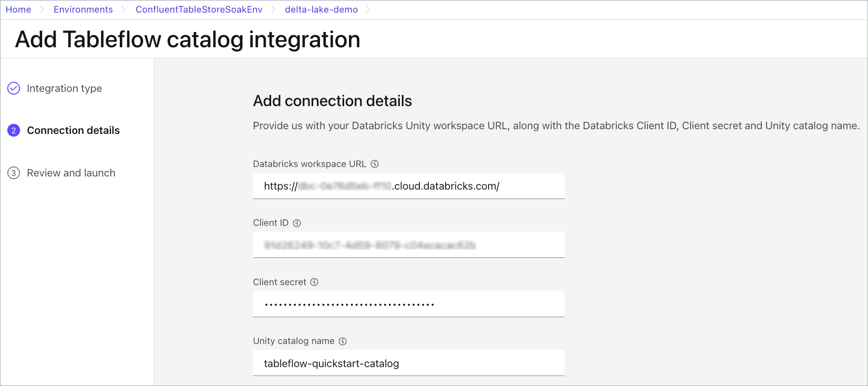Image resolution: width=868 pixels, height=386 pixels.
Task: Focus the Client secret password field
Action: 408,304
